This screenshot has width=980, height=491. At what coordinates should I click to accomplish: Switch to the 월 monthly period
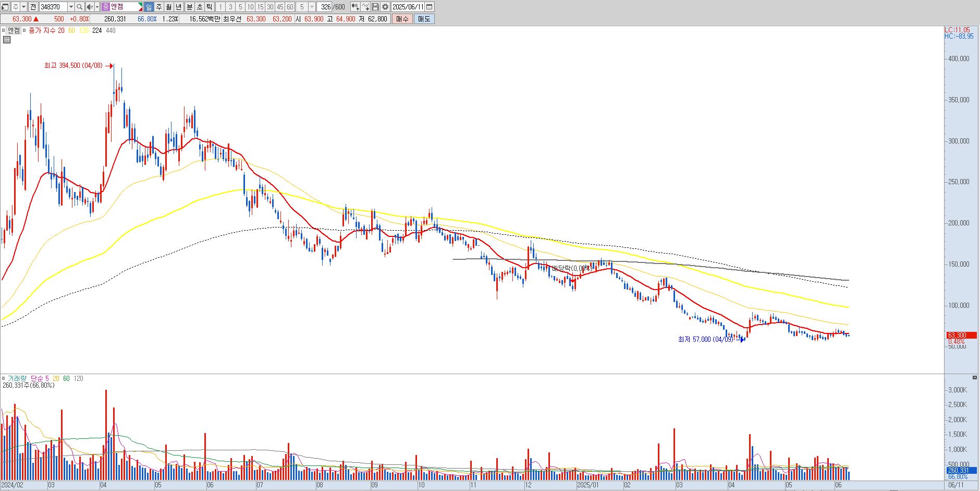(169, 7)
